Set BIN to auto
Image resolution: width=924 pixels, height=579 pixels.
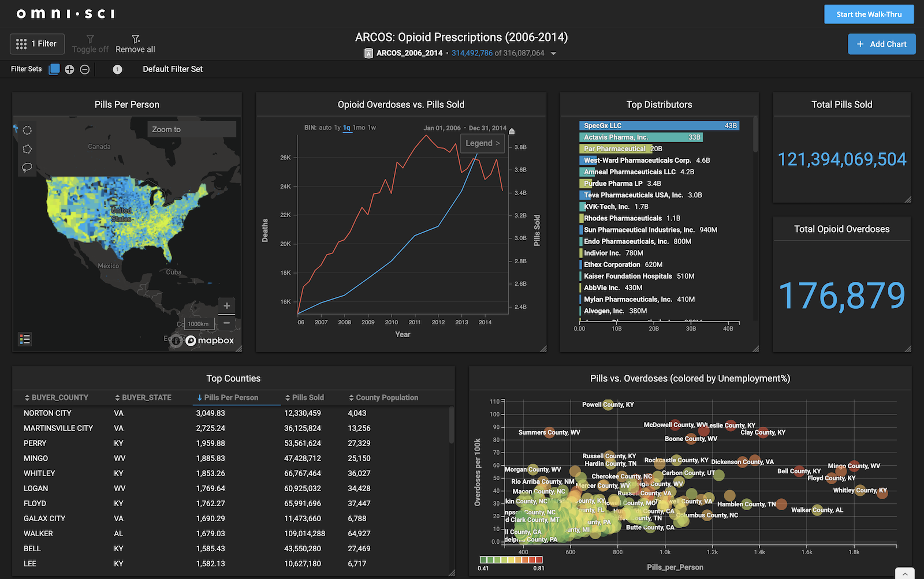(325, 128)
